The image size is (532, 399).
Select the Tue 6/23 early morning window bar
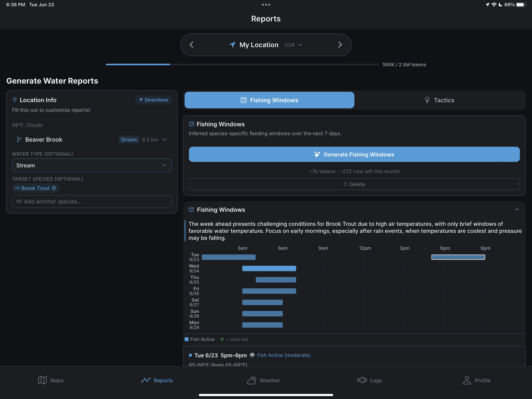point(228,257)
